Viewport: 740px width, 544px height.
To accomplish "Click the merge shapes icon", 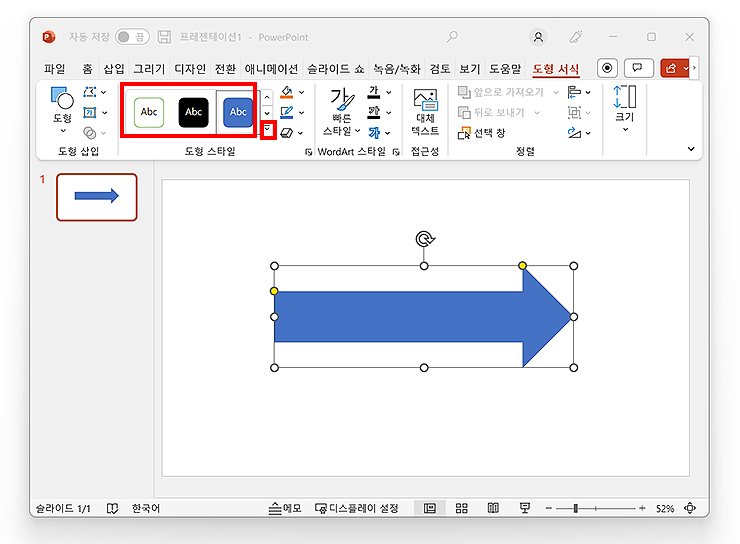I will 90,133.
